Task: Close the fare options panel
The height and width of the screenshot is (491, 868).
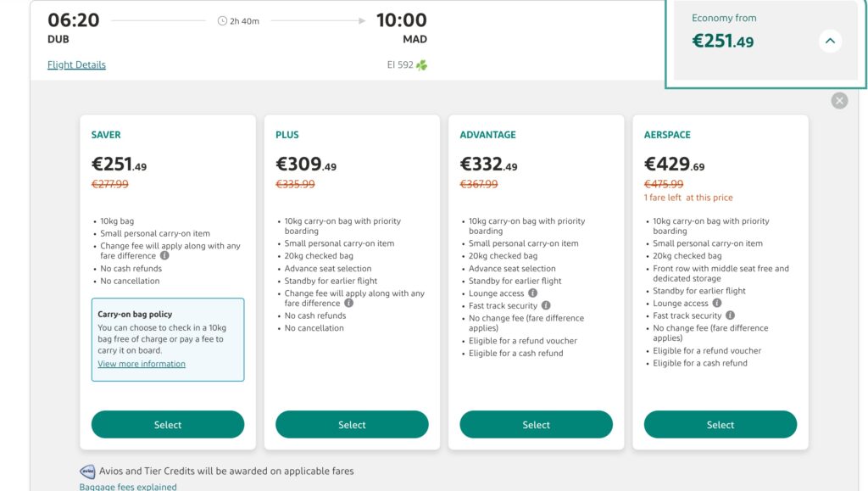Action: (839, 101)
